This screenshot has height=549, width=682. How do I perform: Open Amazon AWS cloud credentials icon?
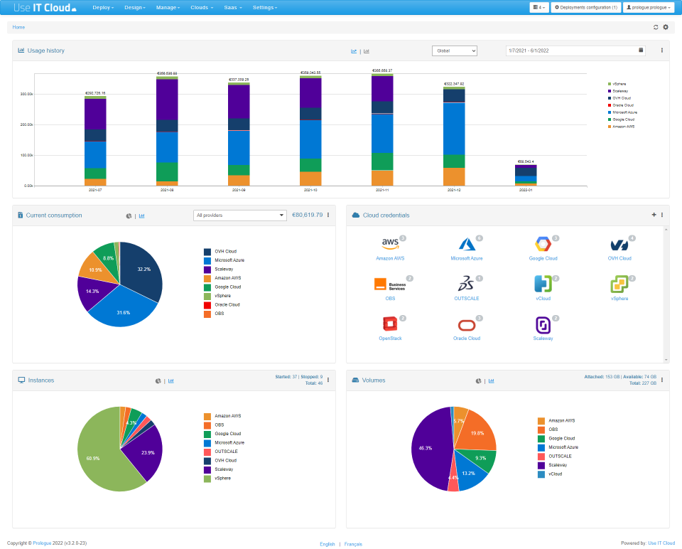[x=390, y=243]
